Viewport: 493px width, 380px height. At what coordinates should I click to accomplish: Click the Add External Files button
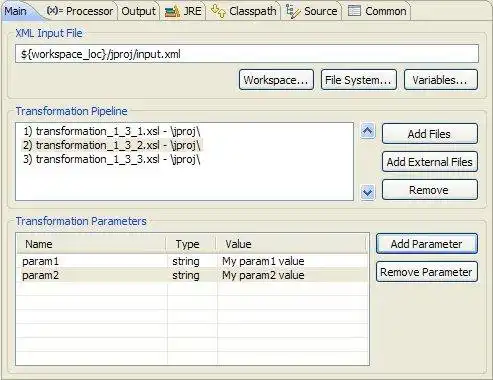[x=430, y=162]
